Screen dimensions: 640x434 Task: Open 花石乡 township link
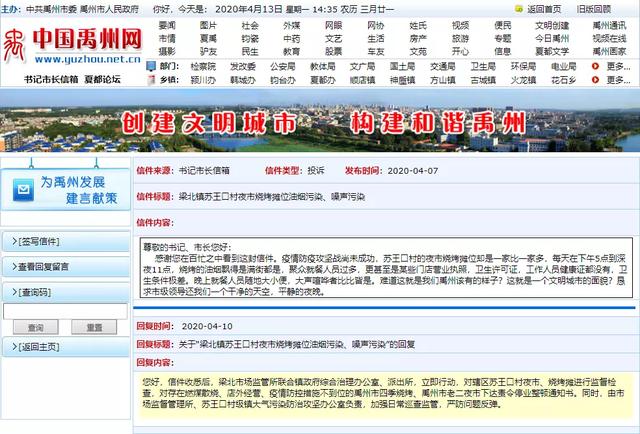coord(564,80)
